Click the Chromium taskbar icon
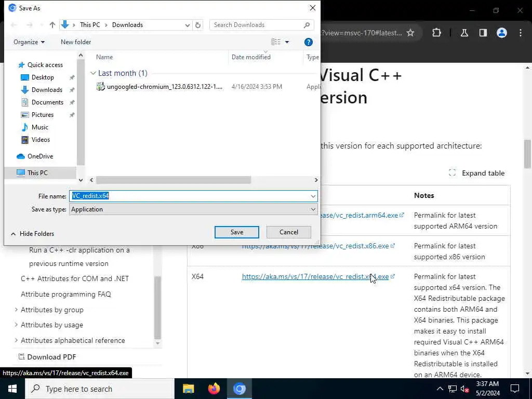 point(239,389)
